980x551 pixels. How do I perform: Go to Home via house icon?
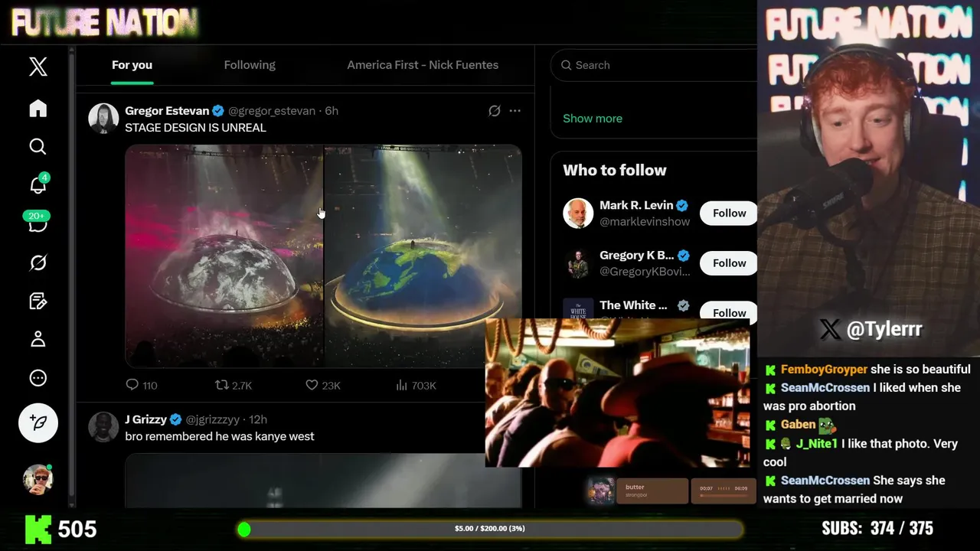click(x=38, y=109)
